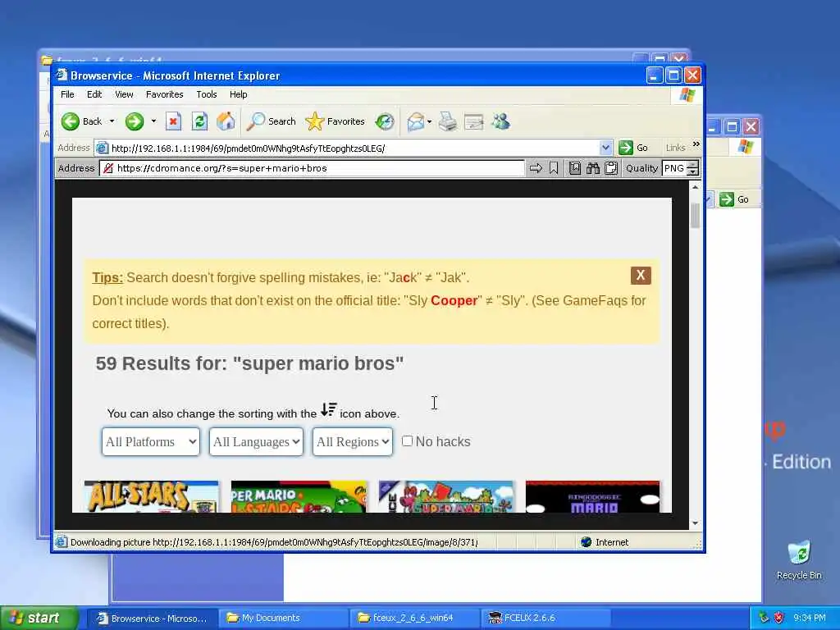Image resolution: width=840 pixels, height=630 pixels.
Task: Expand the Links toolbar chevron
Action: (696, 144)
